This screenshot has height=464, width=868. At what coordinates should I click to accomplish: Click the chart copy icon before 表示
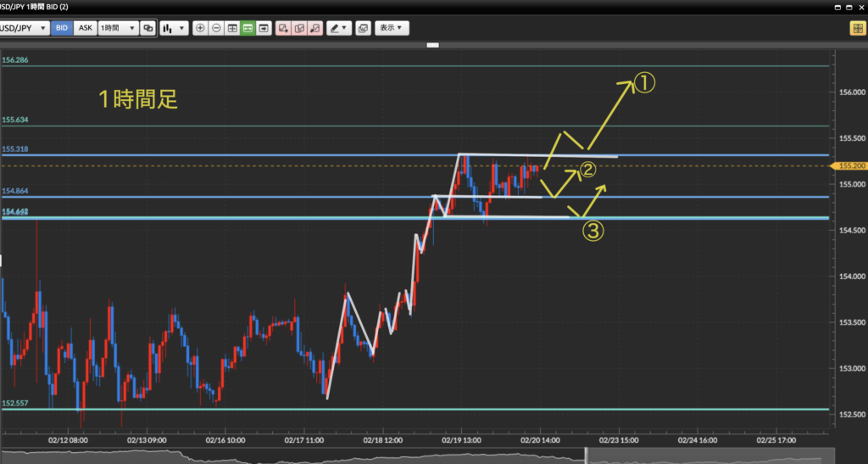[x=364, y=28]
